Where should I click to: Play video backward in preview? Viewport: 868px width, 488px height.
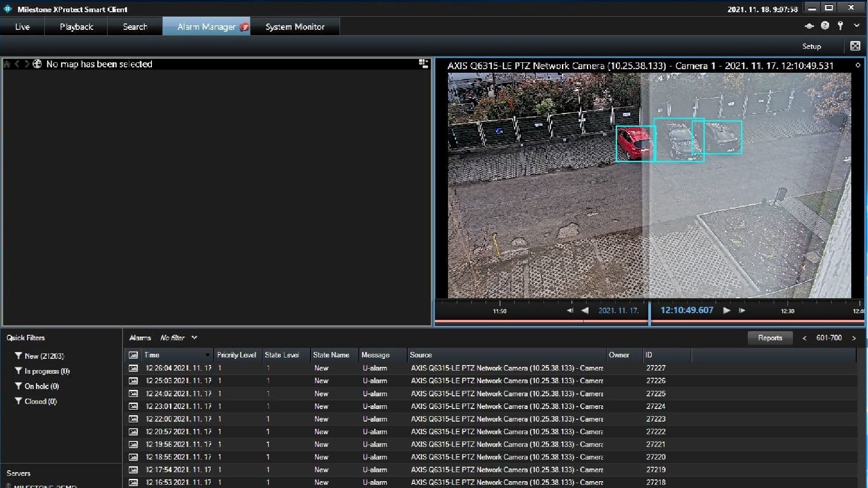(585, 310)
